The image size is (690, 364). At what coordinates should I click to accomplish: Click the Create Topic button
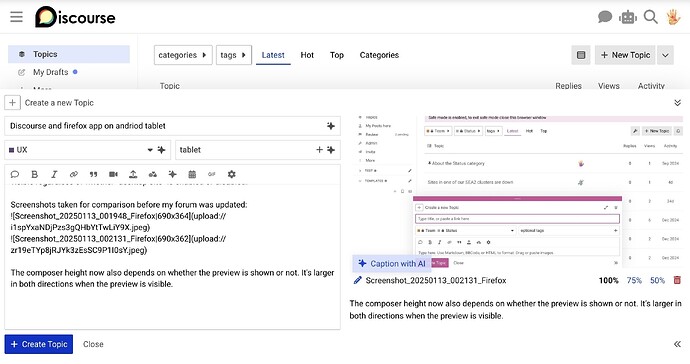[39, 344]
